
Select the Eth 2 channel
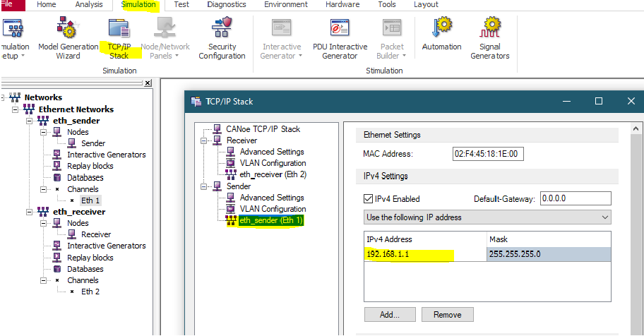[x=90, y=292]
